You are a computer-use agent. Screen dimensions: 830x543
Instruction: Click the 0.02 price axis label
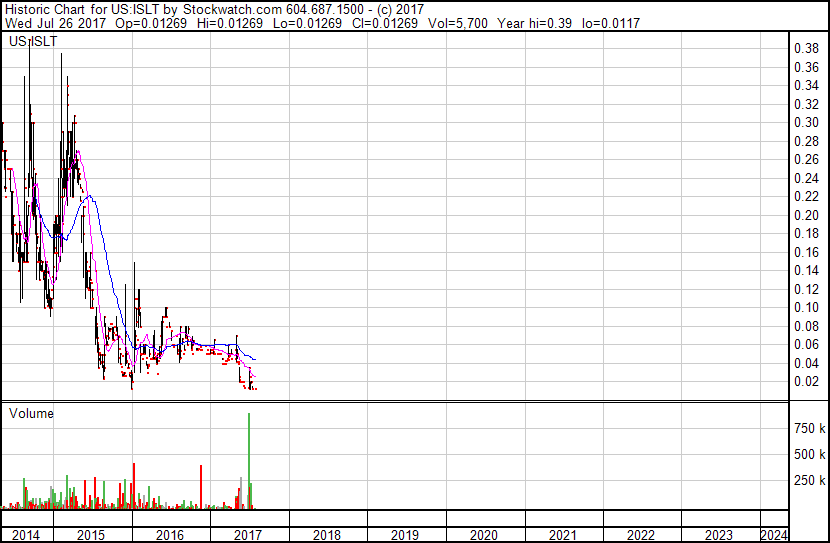pyautogui.click(x=805, y=381)
